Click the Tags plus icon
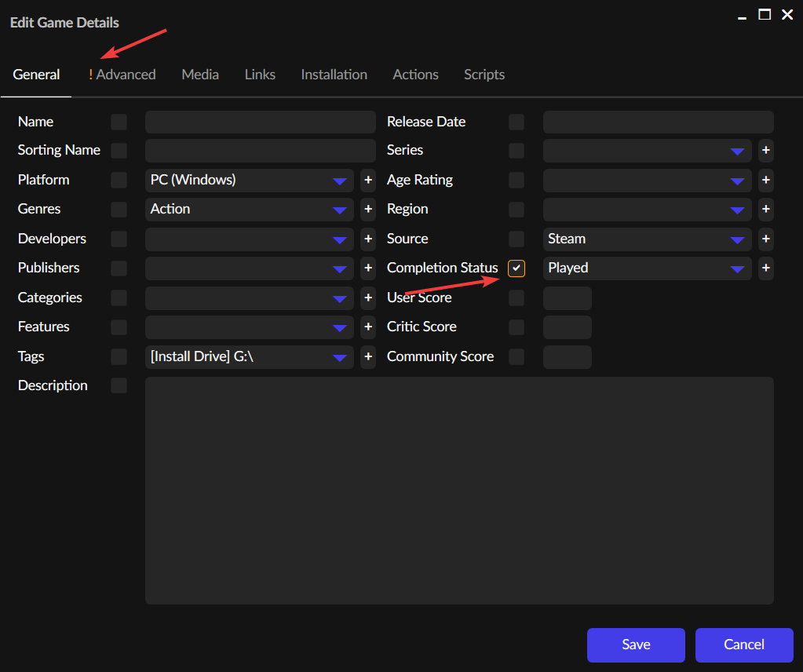Viewport: 803px width, 672px height. click(367, 356)
